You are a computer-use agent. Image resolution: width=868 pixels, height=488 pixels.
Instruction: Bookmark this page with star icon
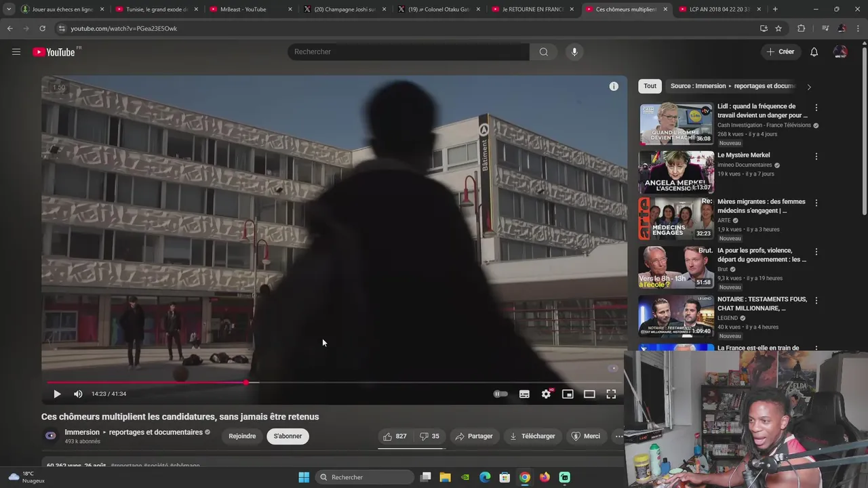tap(778, 28)
